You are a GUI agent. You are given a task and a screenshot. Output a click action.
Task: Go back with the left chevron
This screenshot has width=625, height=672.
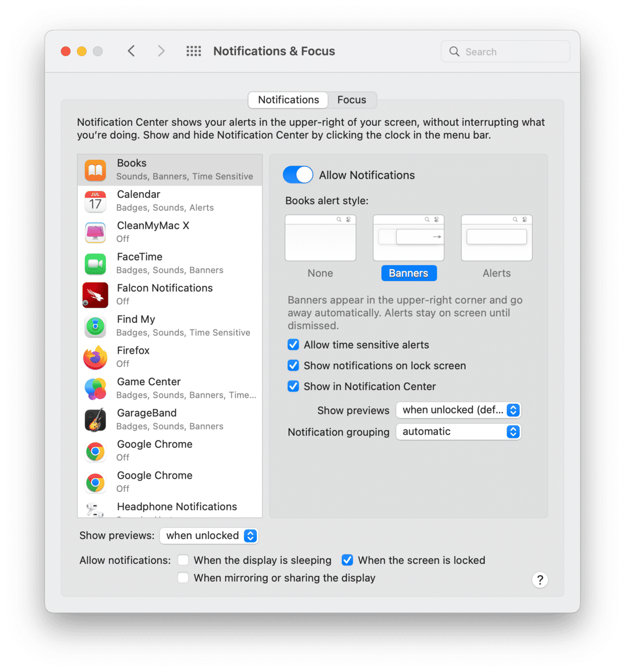pos(132,51)
